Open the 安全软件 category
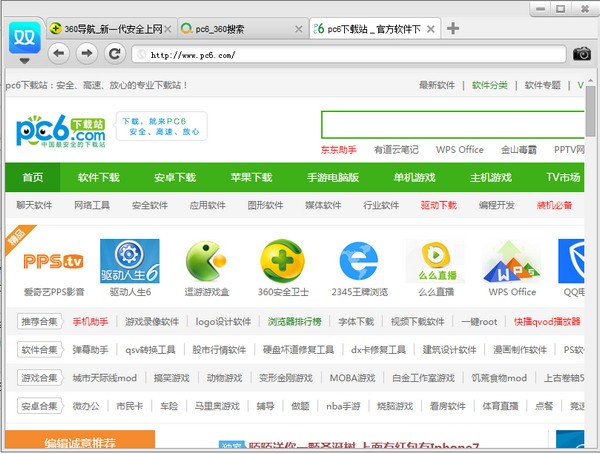The width and height of the screenshot is (600, 454). tap(150, 205)
